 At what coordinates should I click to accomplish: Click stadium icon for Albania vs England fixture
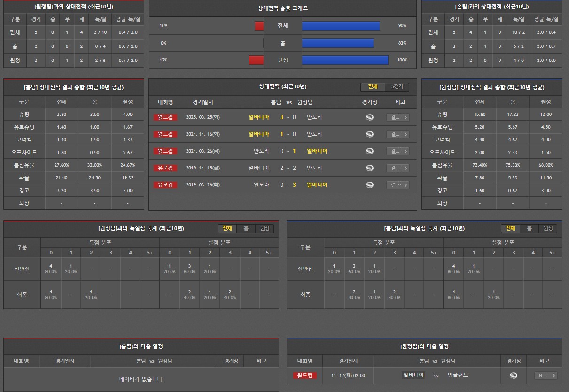click(514, 376)
